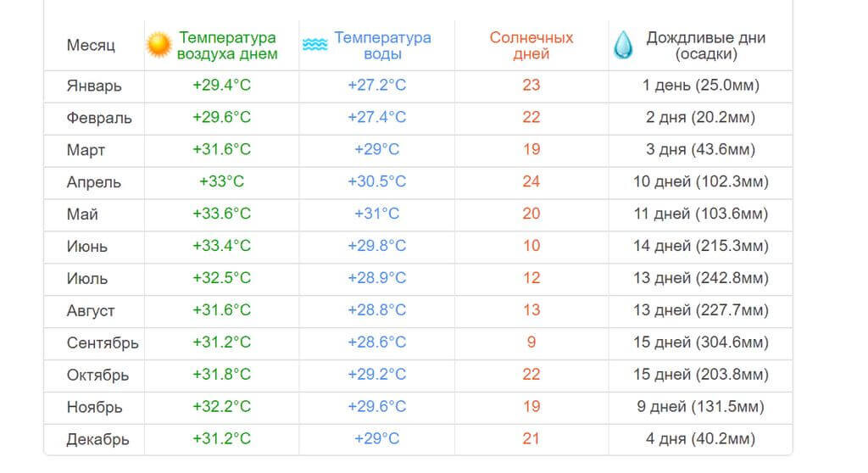Viewport: 868px width, 473px height.
Task: Select the Октябрь row label
Action: [97, 375]
